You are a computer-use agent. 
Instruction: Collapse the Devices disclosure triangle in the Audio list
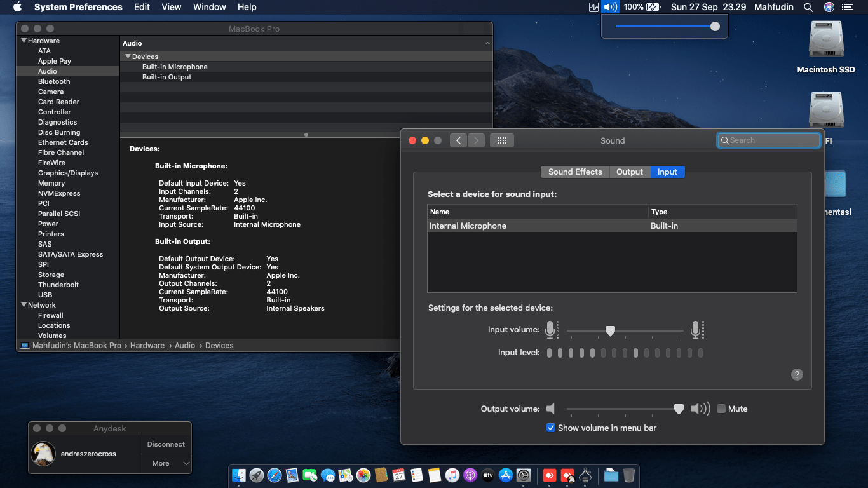tap(128, 57)
